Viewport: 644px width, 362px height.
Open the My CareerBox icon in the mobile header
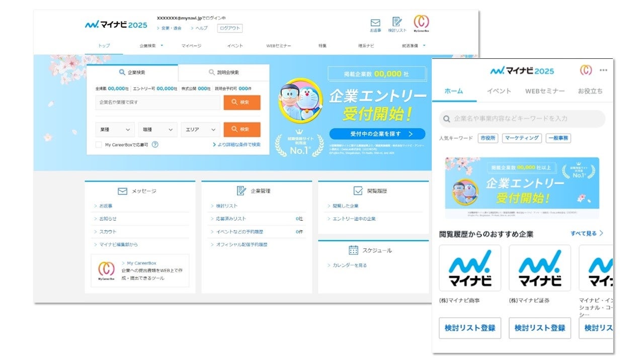click(586, 70)
